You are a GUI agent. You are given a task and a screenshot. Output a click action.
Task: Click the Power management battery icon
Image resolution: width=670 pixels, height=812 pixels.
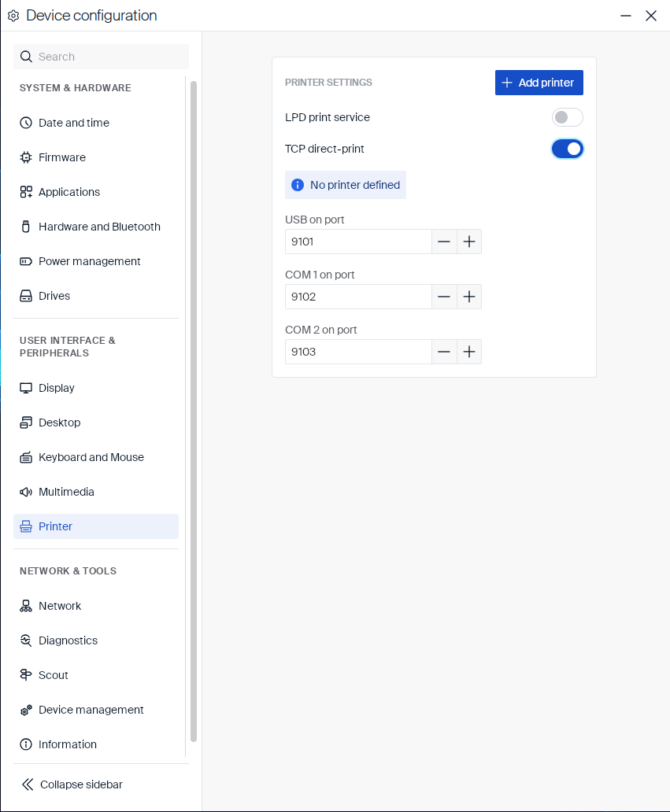click(x=26, y=261)
